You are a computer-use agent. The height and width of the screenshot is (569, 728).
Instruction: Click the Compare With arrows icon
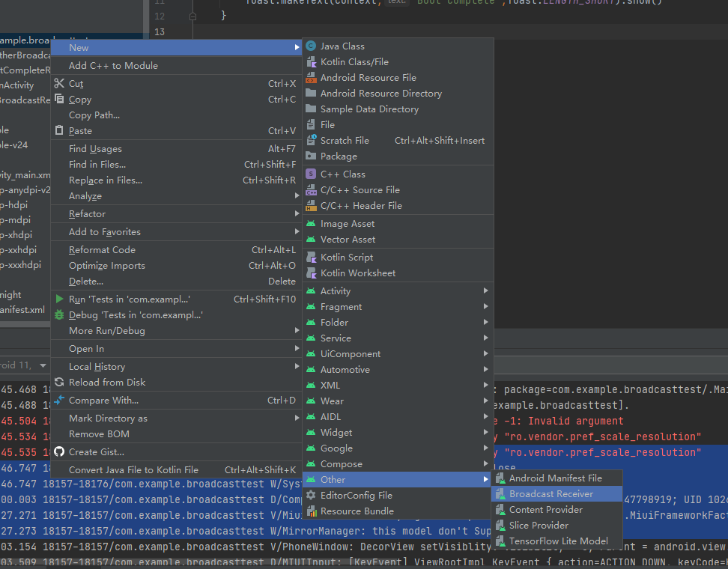coord(59,400)
